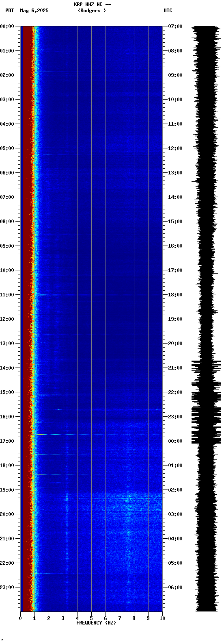The image size is (224, 644).
Task: Click the 12:00 PDT time label
Action: (7, 319)
